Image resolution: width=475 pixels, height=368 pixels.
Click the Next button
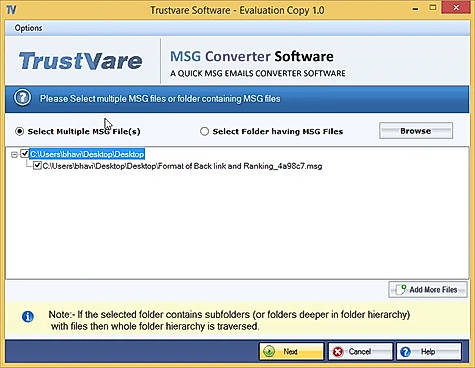pos(291,351)
